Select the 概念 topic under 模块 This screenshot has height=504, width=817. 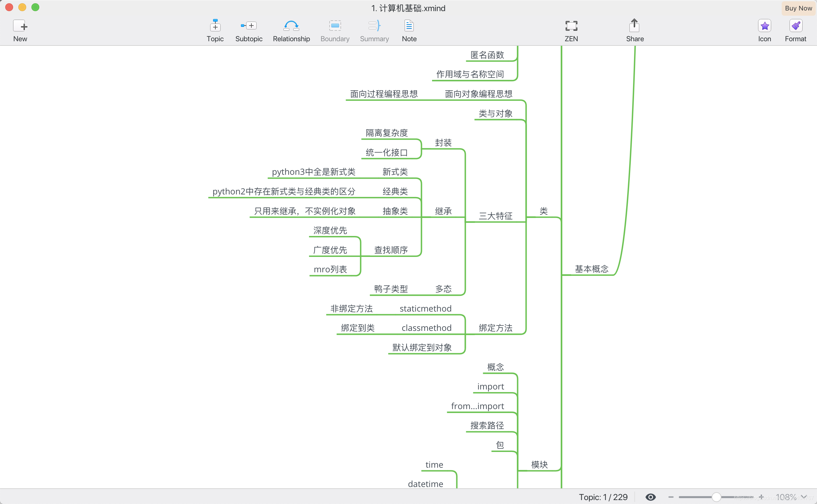pyautogui.click(x=495, y=367)
